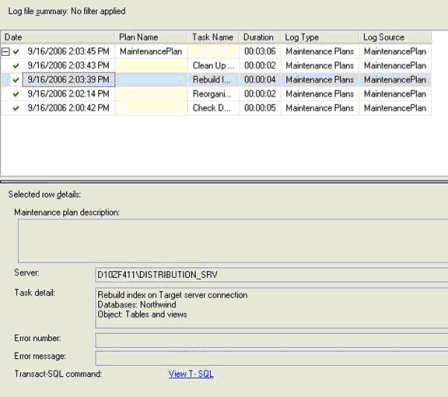Click MaintenancePlan log source in Reorgani... row
The width and height of the screenshot is (448, 397).
[x=395, y=94]
